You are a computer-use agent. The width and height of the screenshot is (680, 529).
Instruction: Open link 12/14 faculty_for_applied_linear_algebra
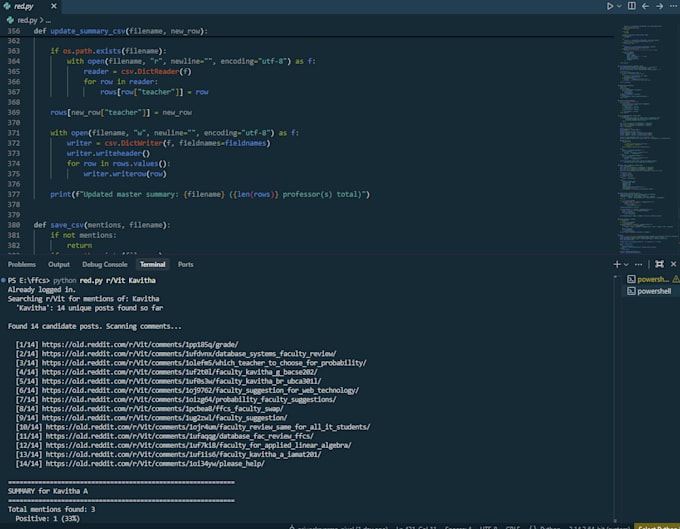pos(199,445)
